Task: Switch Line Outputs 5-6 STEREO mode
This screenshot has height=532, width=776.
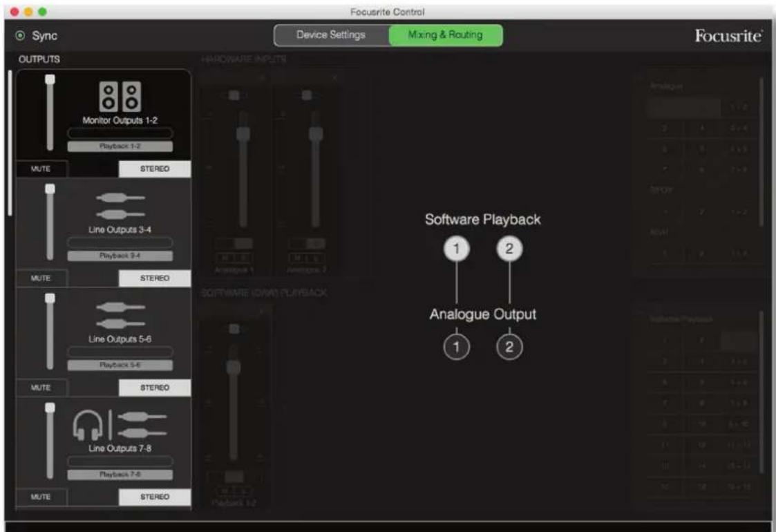Action: (154, 388)
